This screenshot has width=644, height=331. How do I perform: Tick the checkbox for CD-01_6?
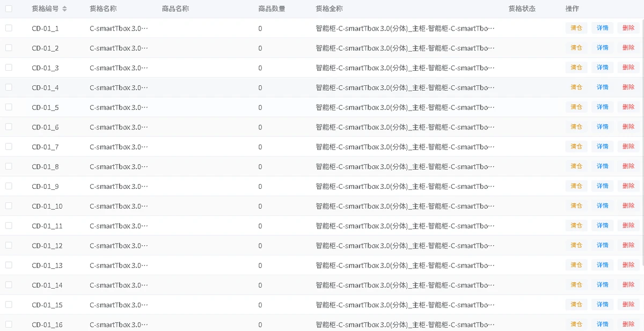click(9, 127)
